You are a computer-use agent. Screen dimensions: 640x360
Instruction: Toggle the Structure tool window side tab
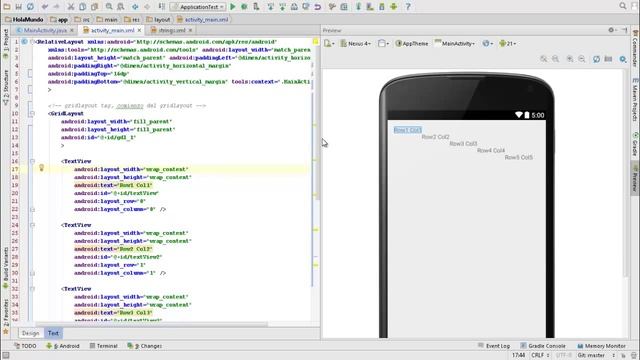tap(6, 87)
